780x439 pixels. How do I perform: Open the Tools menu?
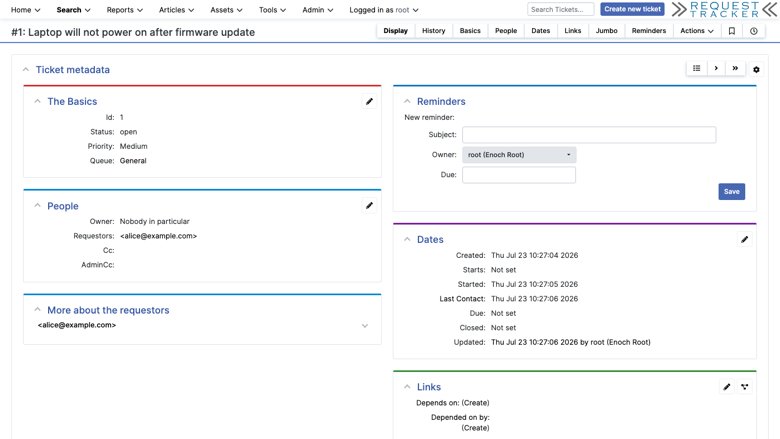click(x=272, y=10)
